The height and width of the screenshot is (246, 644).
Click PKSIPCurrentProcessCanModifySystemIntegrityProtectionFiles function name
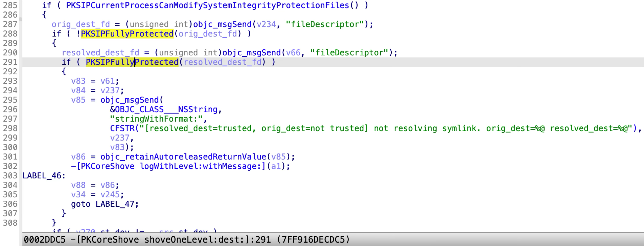point(207,5)
